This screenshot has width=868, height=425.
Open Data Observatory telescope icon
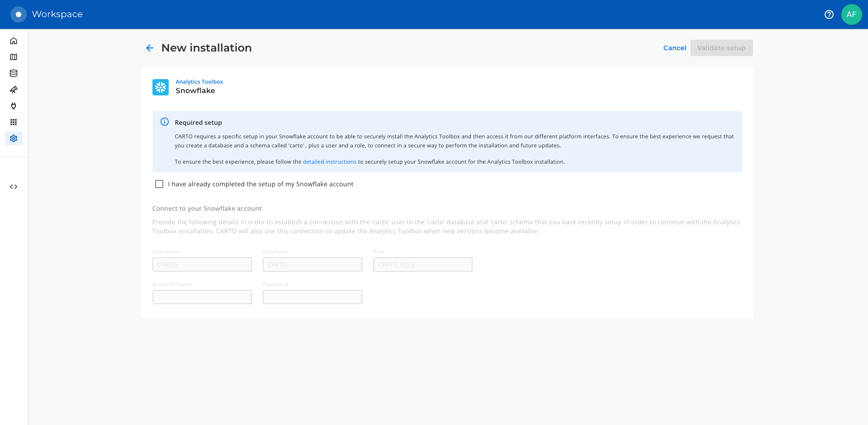point(14,90)
